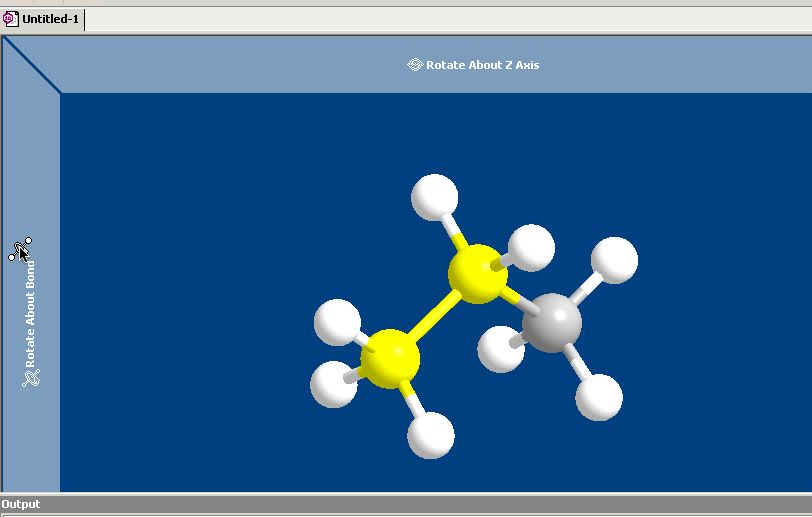Viewport: 812px width, 517px height.
Task: Select the lower yellow carbon atom
Action: coord(389,359)
